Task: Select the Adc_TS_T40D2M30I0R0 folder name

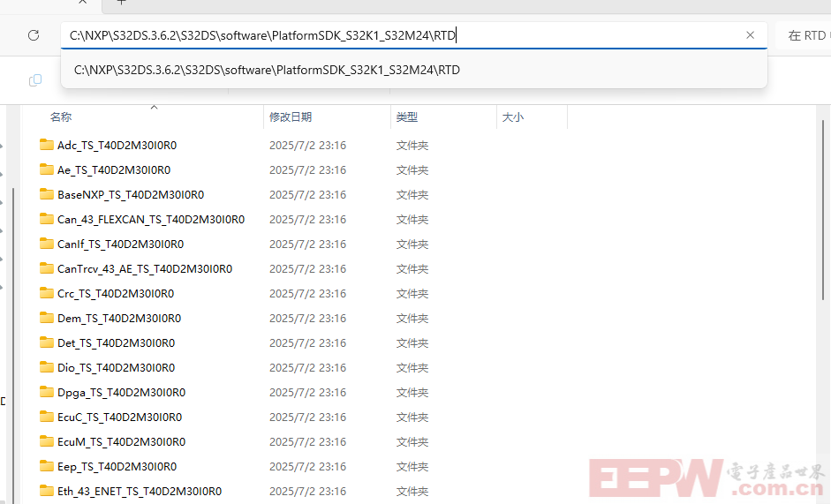Action: pos(117,146)
